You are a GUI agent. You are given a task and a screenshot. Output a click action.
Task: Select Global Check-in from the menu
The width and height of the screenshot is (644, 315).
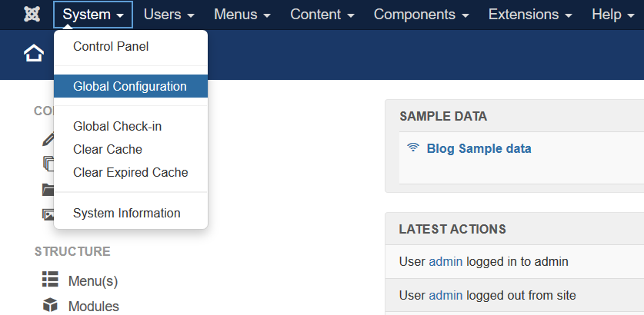[x=117, y=127]
